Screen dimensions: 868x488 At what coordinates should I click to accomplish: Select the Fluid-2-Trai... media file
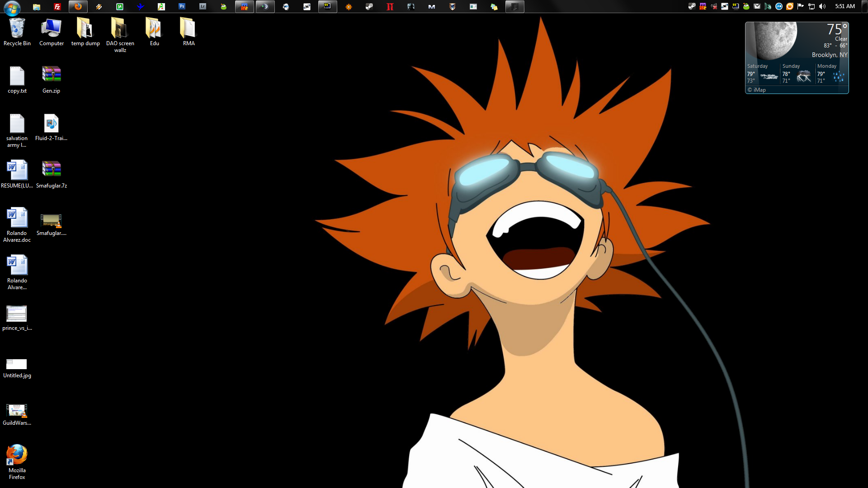(52, 127)
